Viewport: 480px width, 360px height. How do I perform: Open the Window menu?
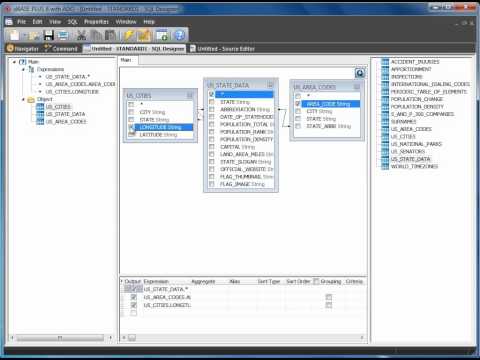tap(126, 22)
